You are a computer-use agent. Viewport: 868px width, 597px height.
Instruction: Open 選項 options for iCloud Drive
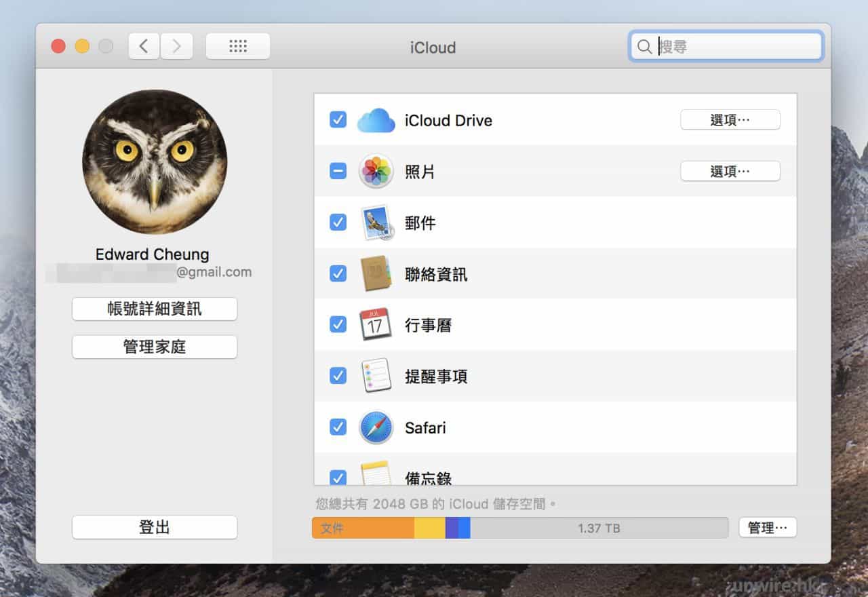tap(730, 120)
